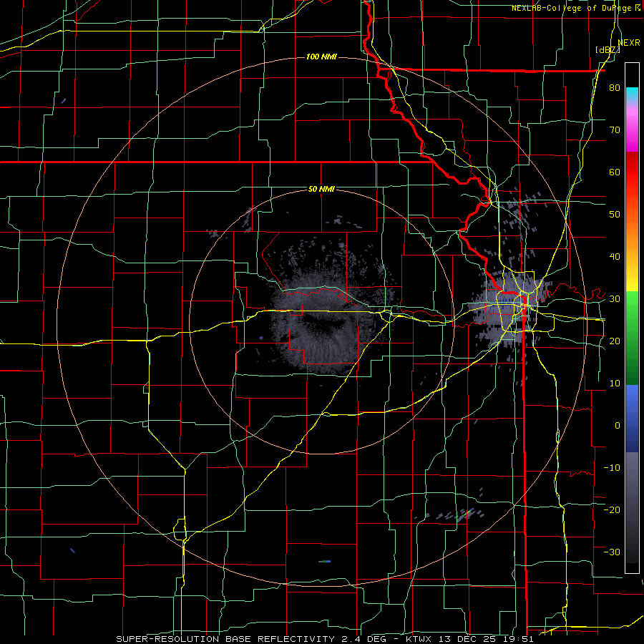The image size is (644, 644).
Task: Click the 70 dBZ scale value
Action: 615,130
